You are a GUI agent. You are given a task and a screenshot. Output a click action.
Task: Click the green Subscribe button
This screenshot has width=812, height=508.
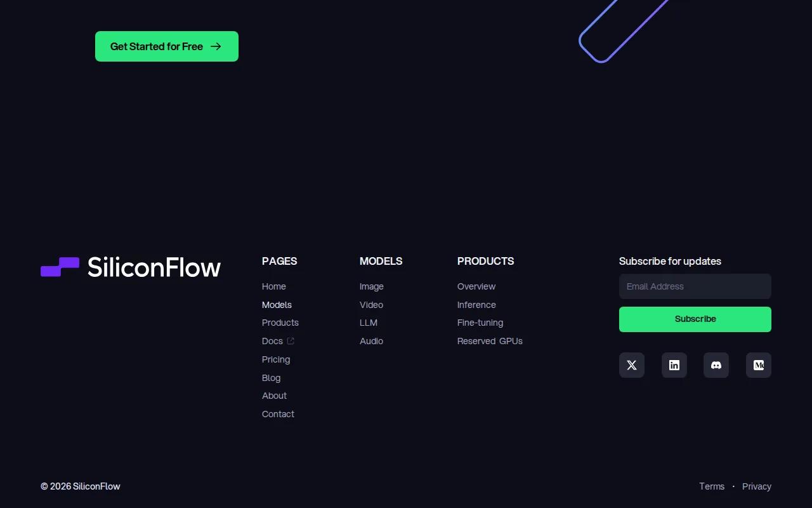[695, 319]
